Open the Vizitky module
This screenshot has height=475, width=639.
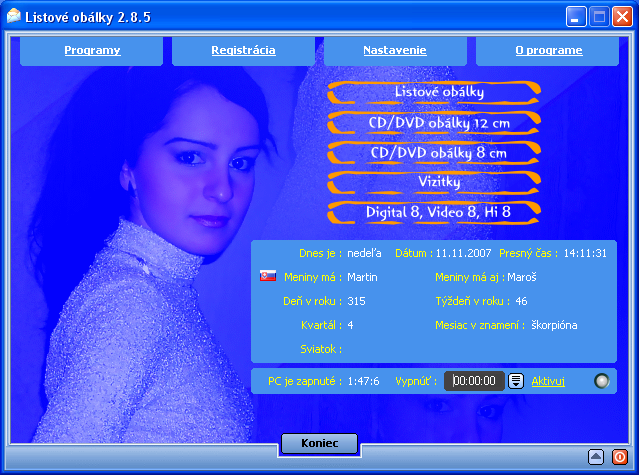point(434,183)
